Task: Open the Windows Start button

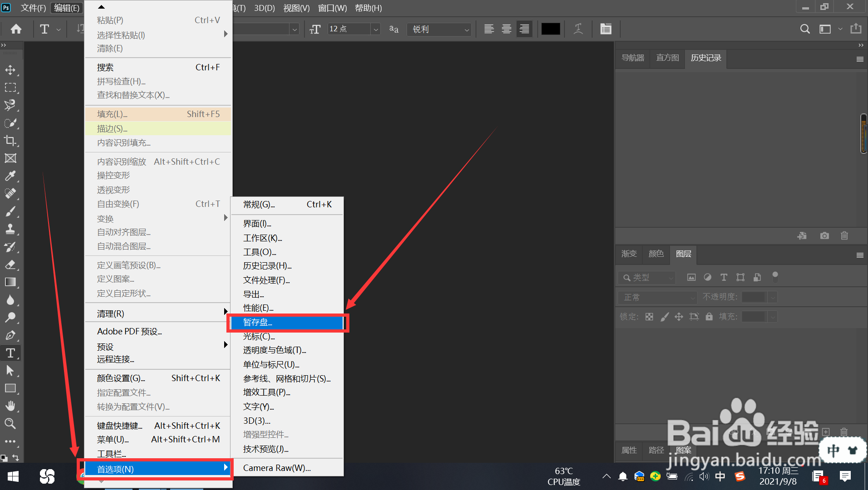Action: pos(13,476)
